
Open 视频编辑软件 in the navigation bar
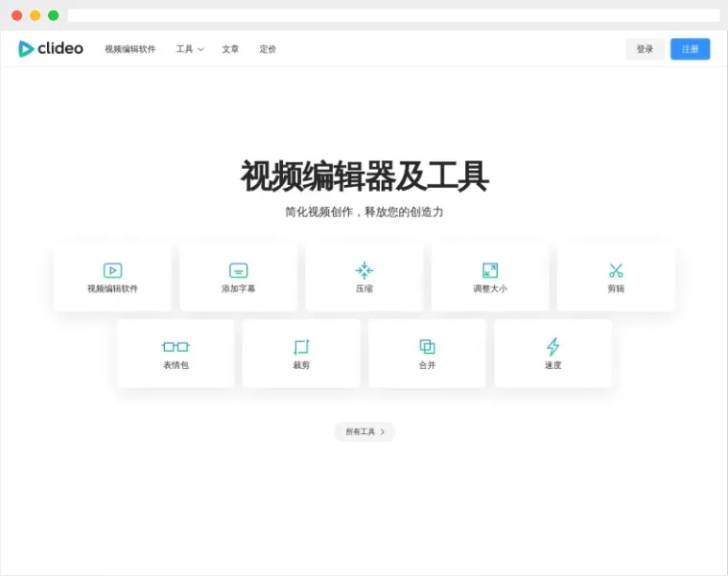[x=130, y=49]
